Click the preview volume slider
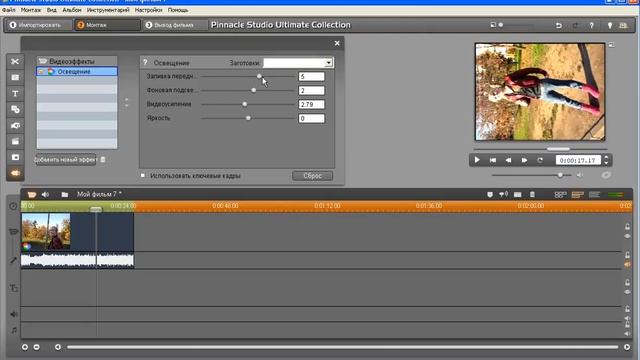640x360 pixels. (x=560, y=175)
